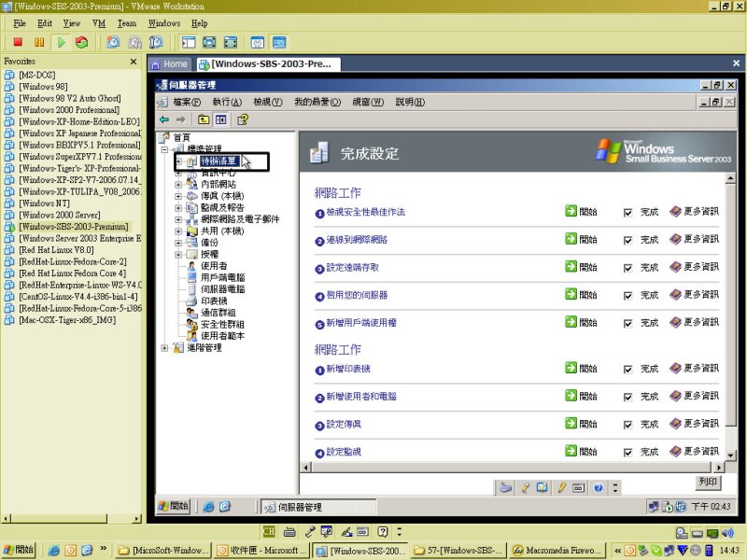Expand the 傳真 (本機) tree node

[x=178, y=196]
